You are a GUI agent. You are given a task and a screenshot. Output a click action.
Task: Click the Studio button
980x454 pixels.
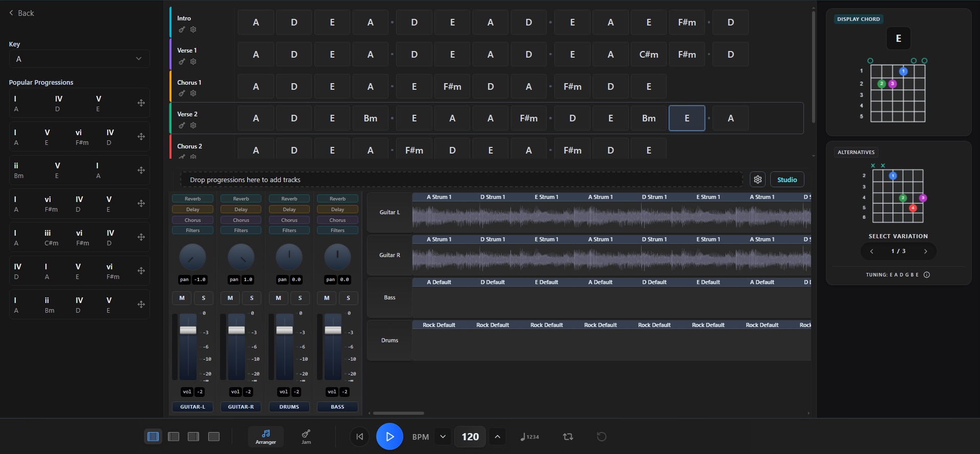[787, 180]
